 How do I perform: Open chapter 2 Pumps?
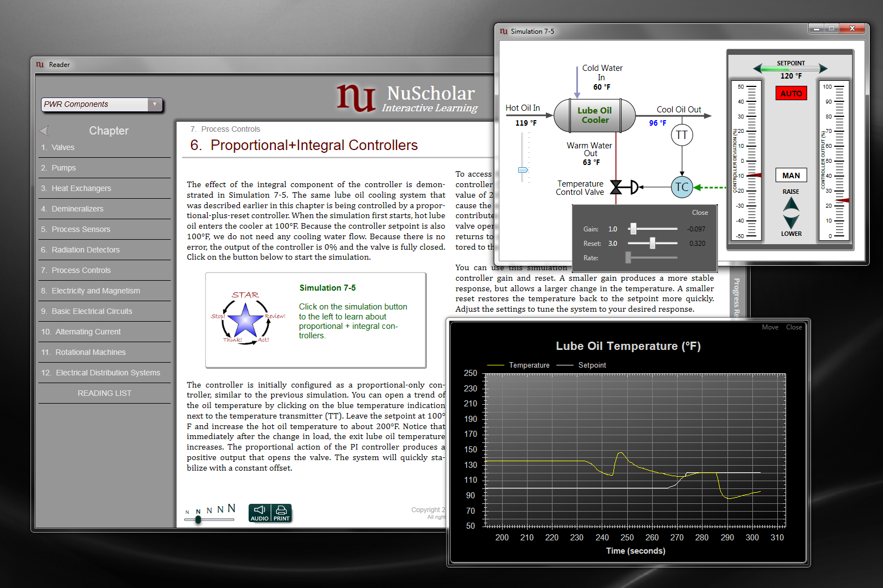click(x=105, y=168)
